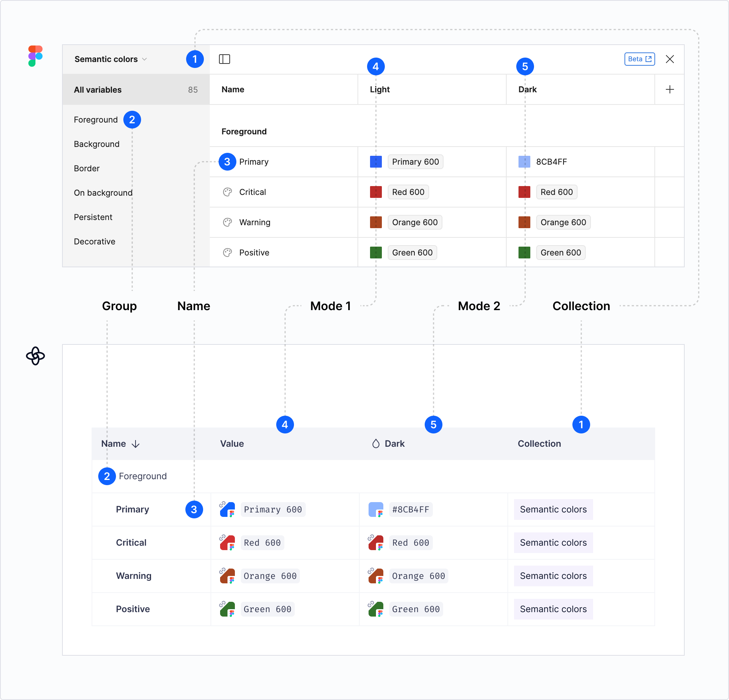Toggle the sidebar panel icon
Image resolution: width=729 pixels, height=700 pixels.
224,59
